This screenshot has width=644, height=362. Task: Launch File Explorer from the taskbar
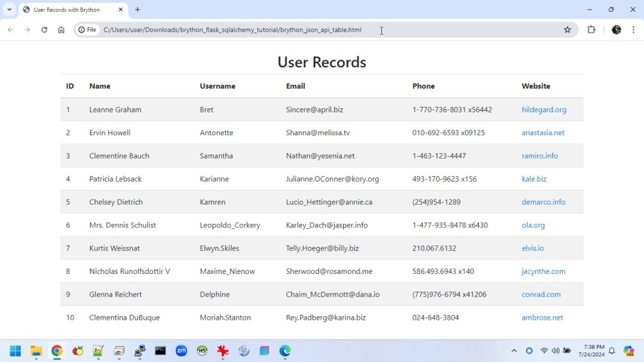coord(36,351)
